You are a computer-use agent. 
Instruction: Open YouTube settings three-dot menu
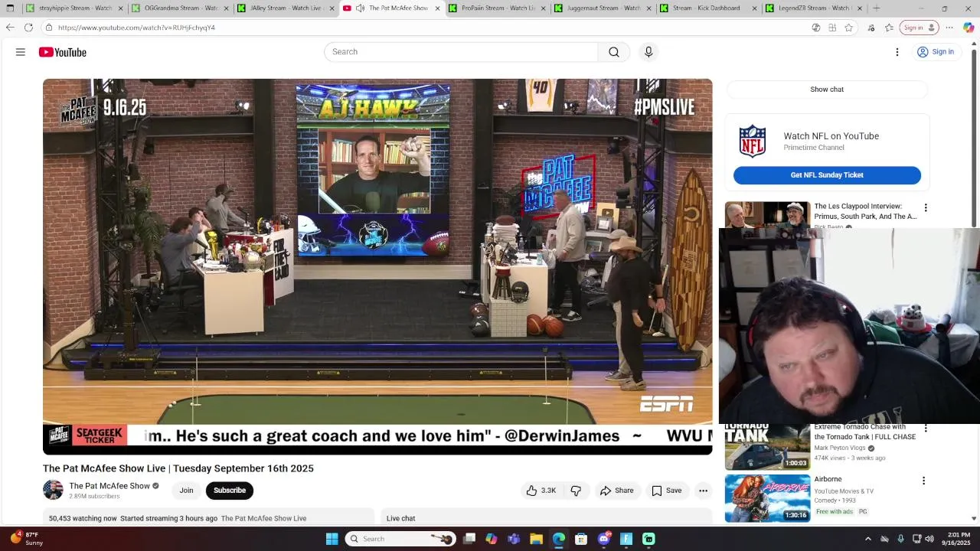(x=897, y=52)
